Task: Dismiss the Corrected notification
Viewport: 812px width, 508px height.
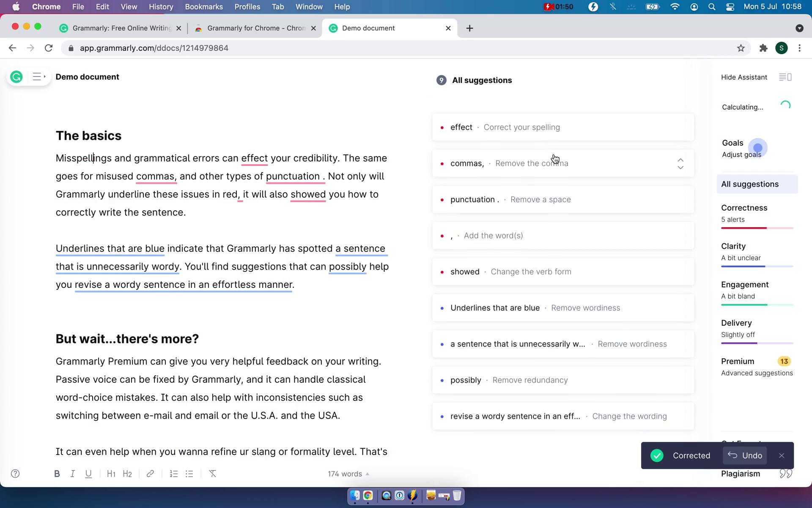Action: [x=782, y=456]
